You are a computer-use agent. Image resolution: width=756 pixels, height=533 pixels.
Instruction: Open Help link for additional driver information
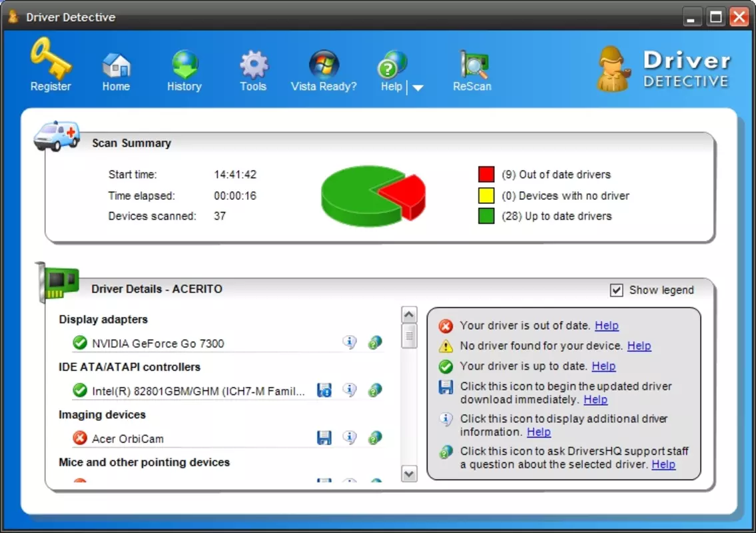[x=539, y=432]
